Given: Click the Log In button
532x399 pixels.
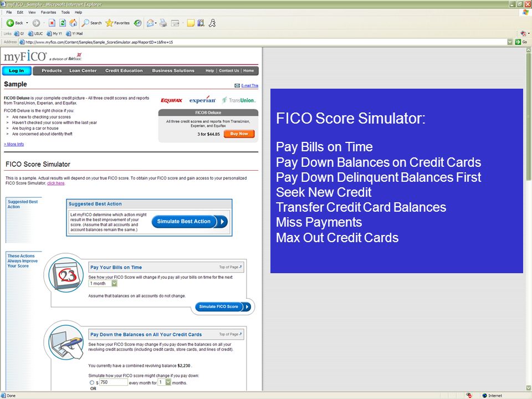Looking at the screenshot, I should pos(17,70).
